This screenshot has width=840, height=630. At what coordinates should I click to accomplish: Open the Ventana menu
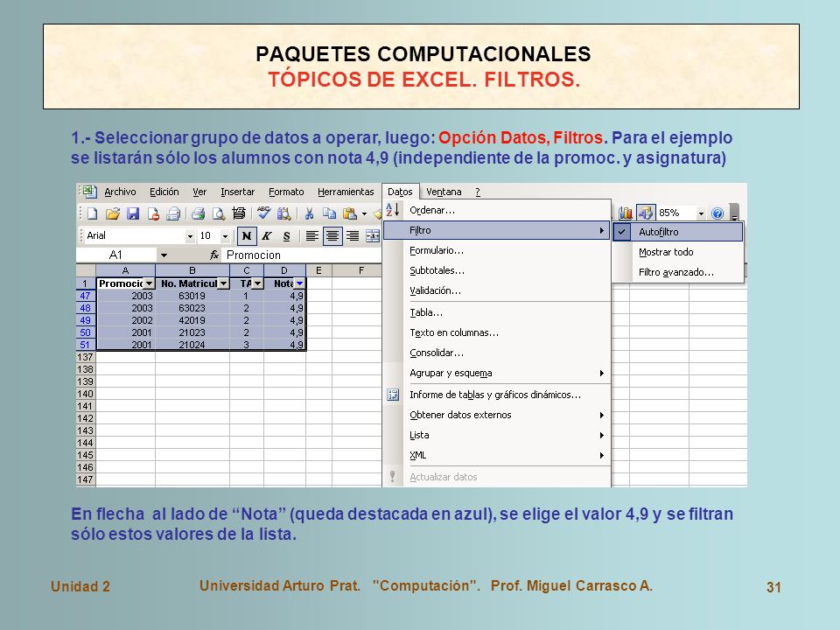tap(444, 192)
